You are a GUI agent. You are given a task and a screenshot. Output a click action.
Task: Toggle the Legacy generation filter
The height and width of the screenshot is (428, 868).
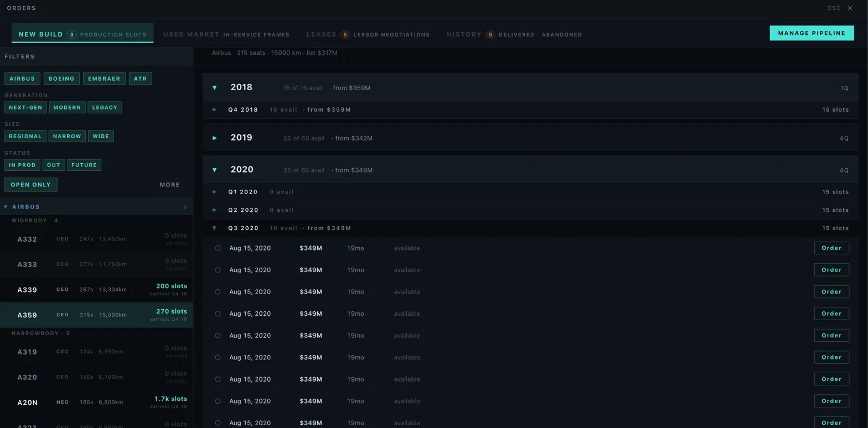105,107
